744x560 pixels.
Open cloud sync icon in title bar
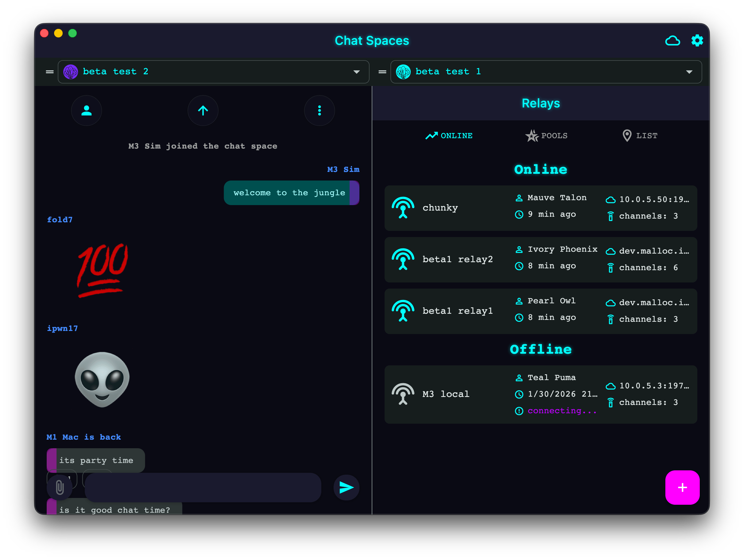672,41
